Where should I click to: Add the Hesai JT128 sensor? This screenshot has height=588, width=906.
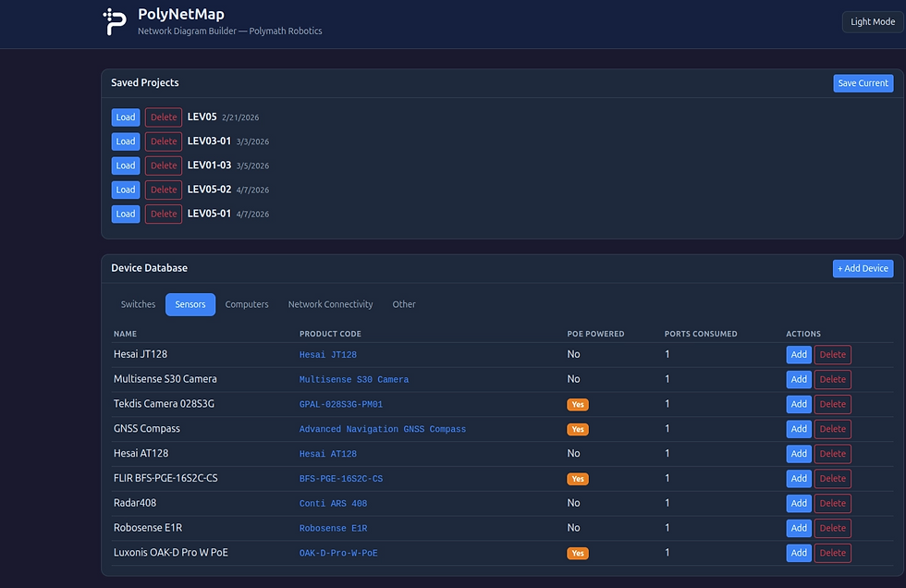pyautogui.click(x=799, y=355)
